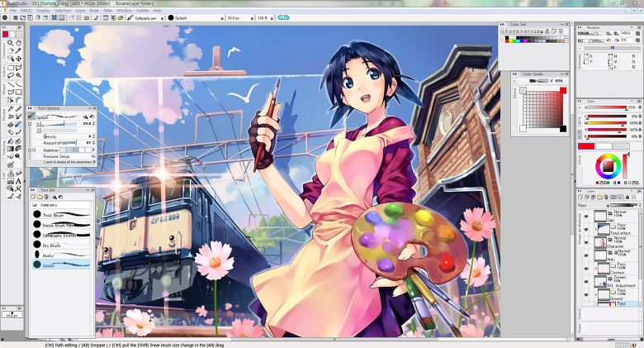Select the Thick Brush preset
This screenshot has height=348, width=644.
pyautogui.click(x=61, y=214)
